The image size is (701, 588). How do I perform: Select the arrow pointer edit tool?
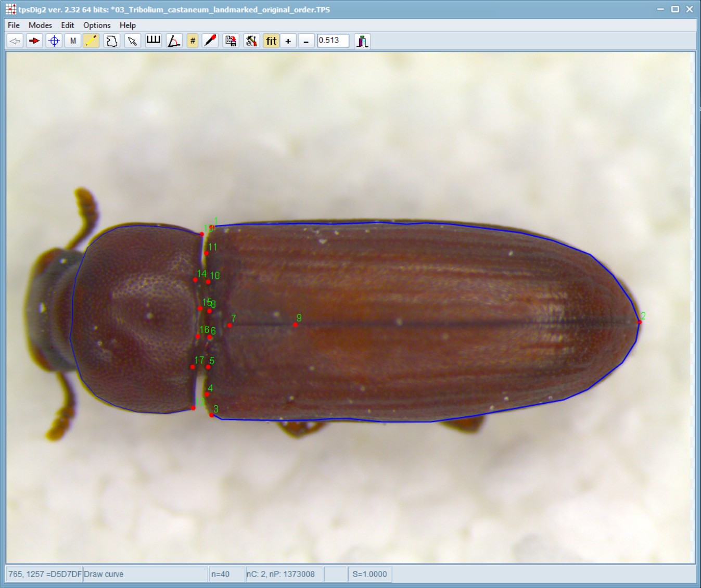coord(133,41)
